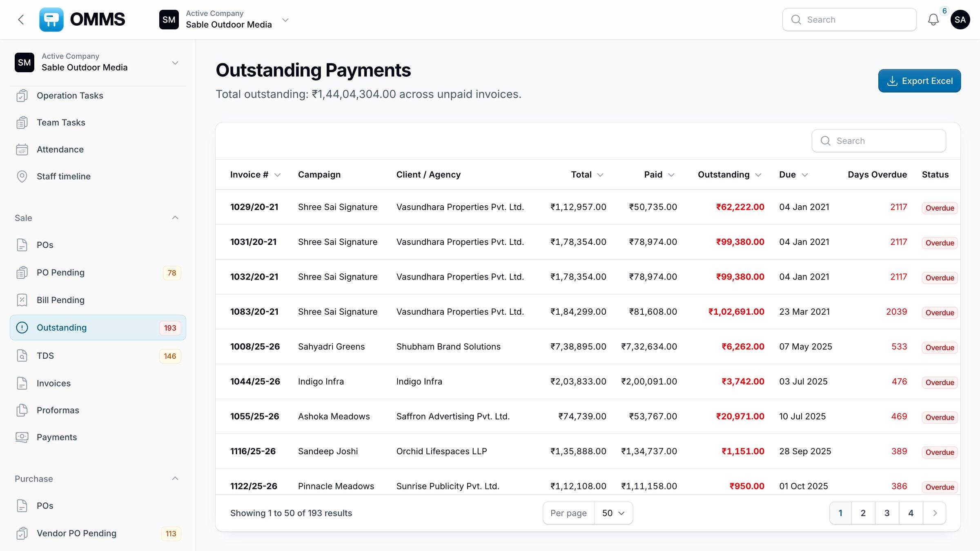This screenshot has height=551, width=980.
Task: Expand the sidebar Sable Outdoor Media selector
Action: pos(98,62)
